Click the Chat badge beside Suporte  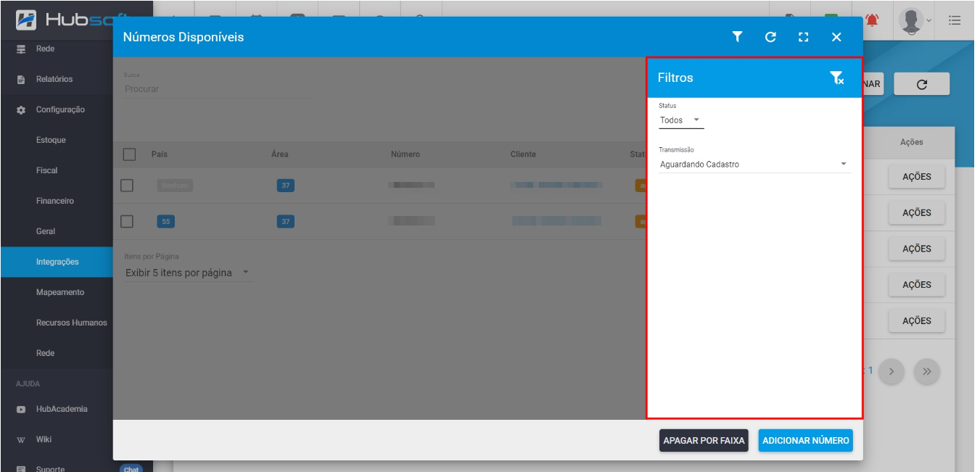131,469
